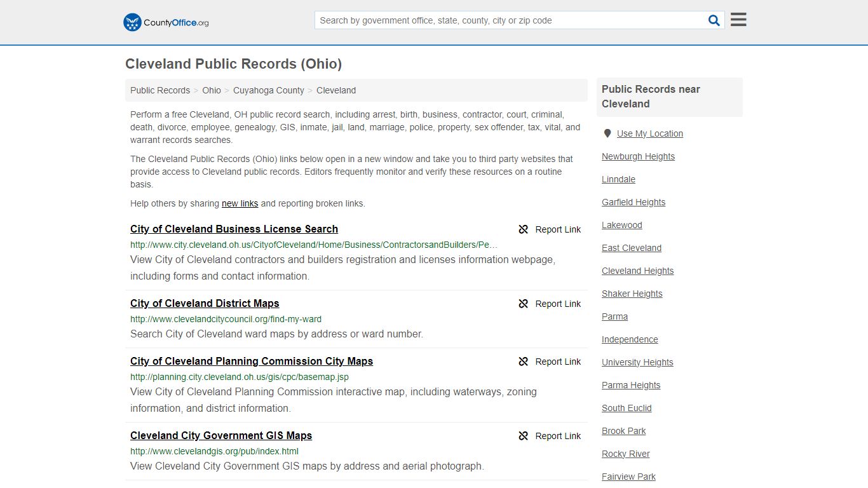
Task: Click the location pin icon near Use My Location
Action: click(607, 133)
